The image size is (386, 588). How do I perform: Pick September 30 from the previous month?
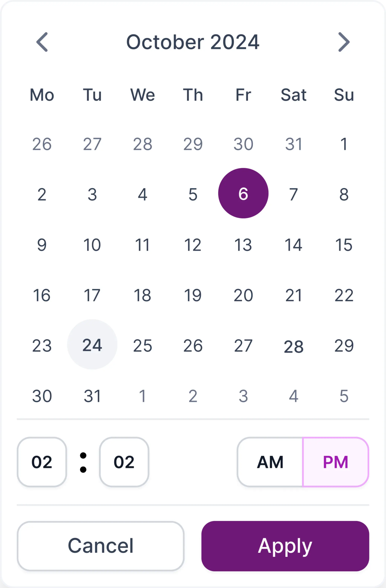click(x=243, y=144)
